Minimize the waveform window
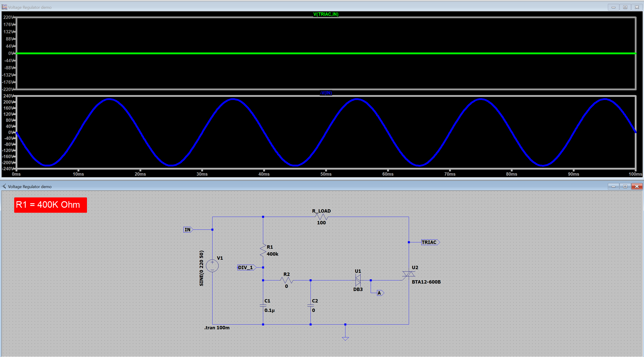Viewport: 644px width, 357px height. [614, 7]
